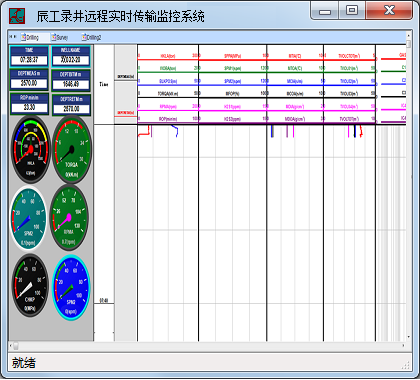Select the Drilling2 tab

click(x=91, y=37)
